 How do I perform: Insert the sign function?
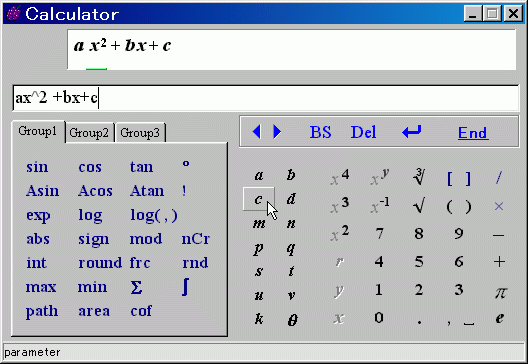coord(94,240)
